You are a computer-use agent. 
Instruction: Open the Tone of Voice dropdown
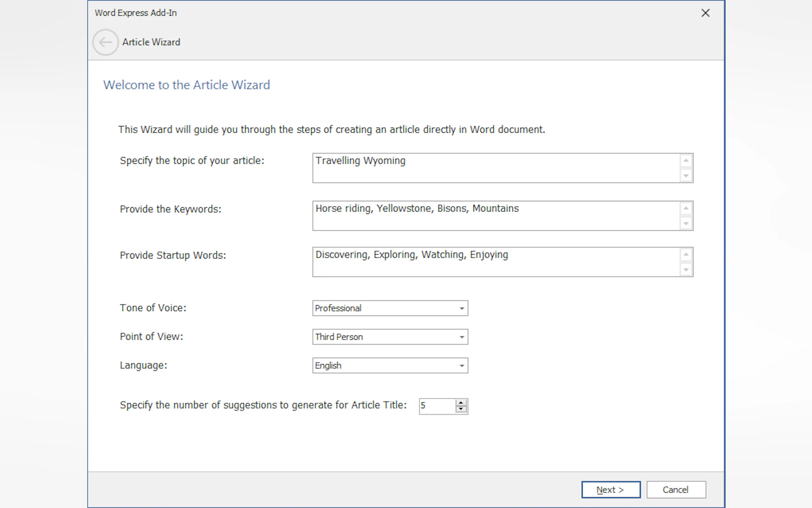(x=462, y=308)
